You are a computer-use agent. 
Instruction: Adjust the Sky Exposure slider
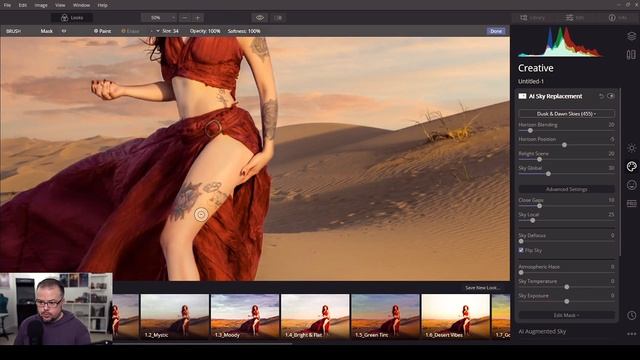click(x=566, y=301)
